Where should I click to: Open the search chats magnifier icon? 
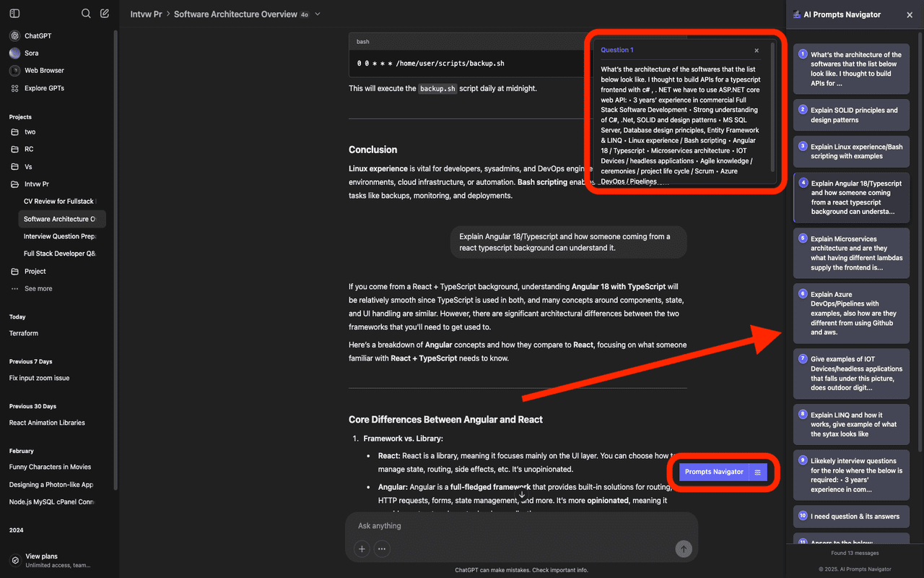(86, 14)
